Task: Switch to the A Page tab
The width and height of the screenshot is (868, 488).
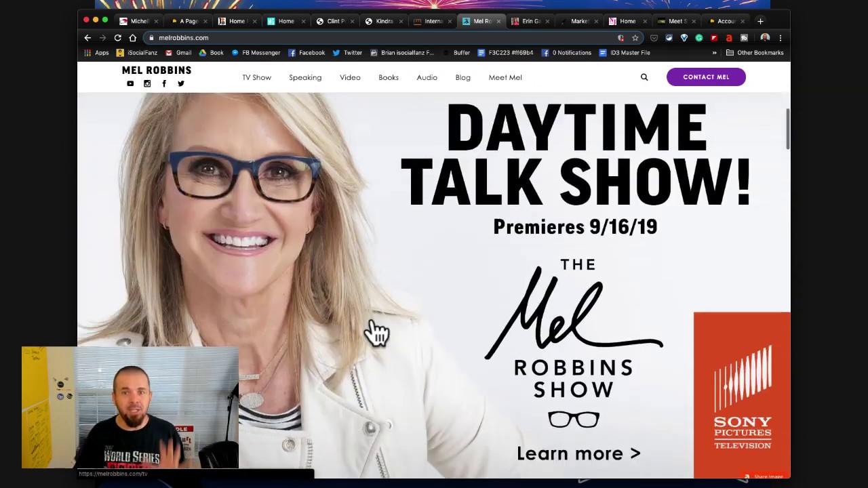Action: [x=187, y=21]
